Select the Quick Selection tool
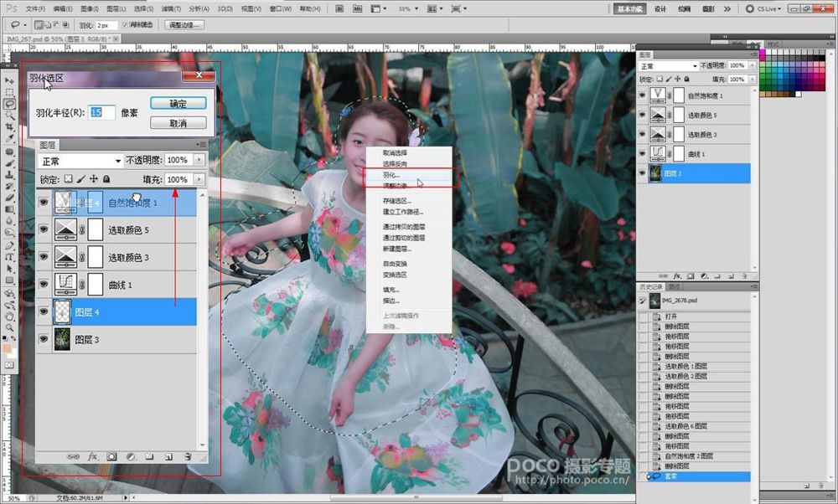This screenshot has width=838, height=504. click(x=9, y=116)
